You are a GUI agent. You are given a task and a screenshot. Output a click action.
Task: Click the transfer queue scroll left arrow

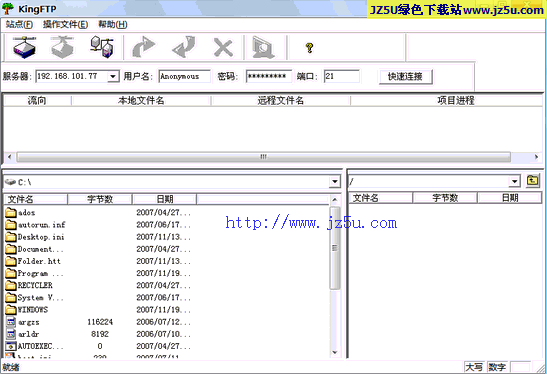point(9,157)
